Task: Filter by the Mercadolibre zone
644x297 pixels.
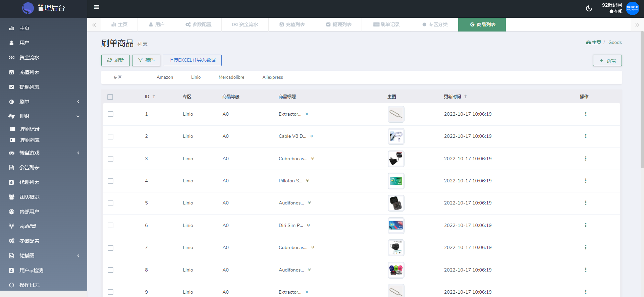Action: 231,77
